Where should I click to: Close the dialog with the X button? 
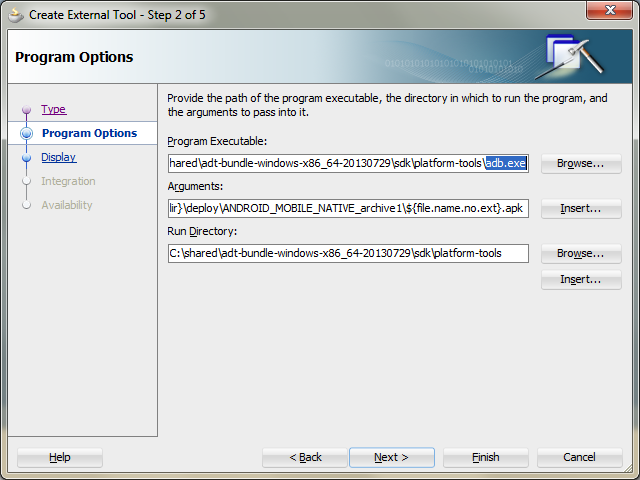tap(609, 10)
